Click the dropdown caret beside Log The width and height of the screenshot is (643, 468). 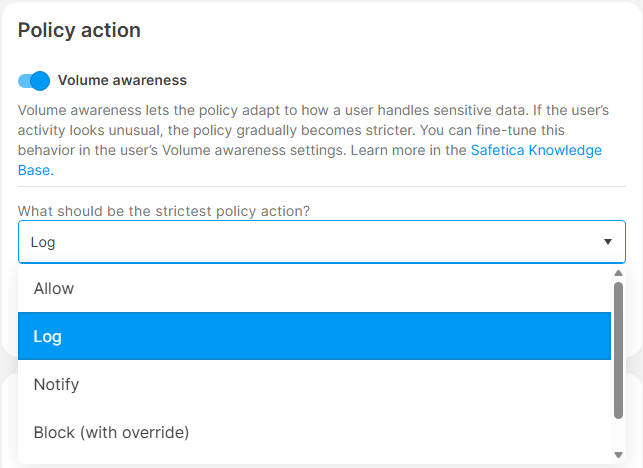[607, 242]
